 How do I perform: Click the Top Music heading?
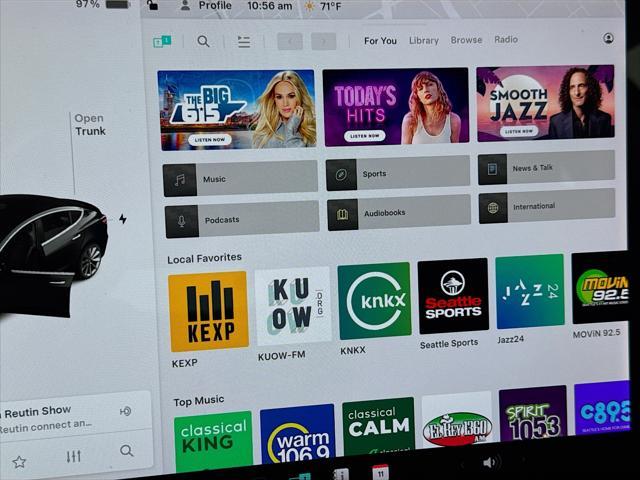(198, 401)
